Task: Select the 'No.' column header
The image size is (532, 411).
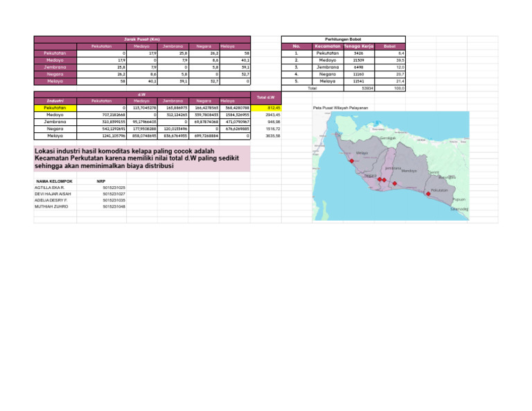Action: [x=296, y=46]
